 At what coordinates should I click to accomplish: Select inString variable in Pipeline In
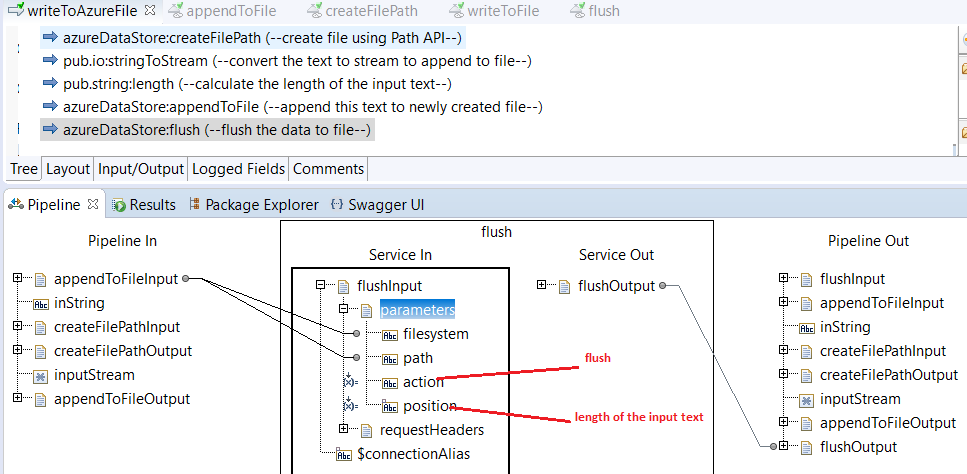coord(79,303)
